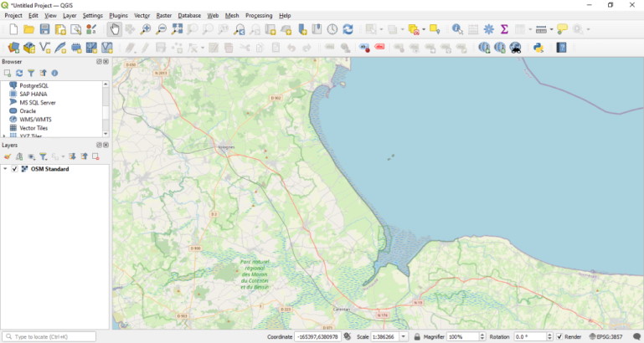The width and height of the screenshot is (644, 343).
Task: Toggle visibility of OSM Standard layer
Action: 14,169
